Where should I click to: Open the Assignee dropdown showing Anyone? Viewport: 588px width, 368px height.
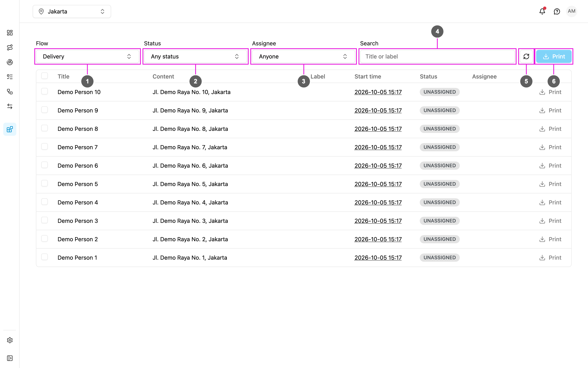click(x=303, y=56)
